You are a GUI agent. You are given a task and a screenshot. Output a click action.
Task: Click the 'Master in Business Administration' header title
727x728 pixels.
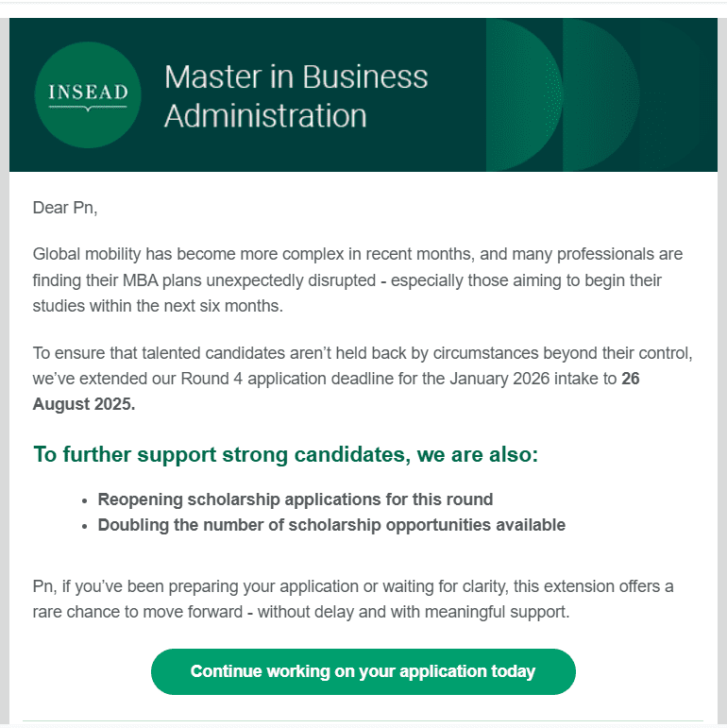296,95
